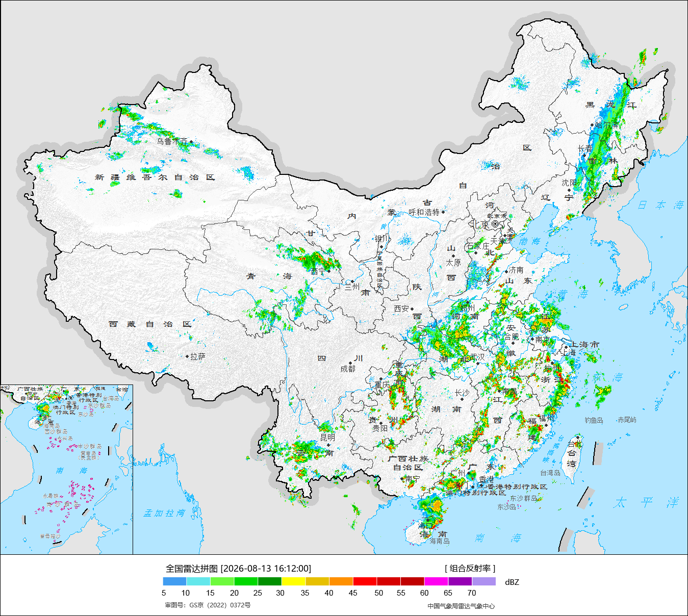Viewport: 688px width, 616px height.
Task: Click the 组合反射率 product label
Action: click(x=470, y=568)
